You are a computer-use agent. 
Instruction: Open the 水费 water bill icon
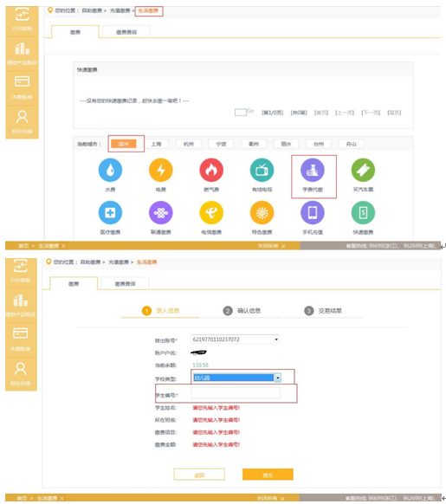pos(110,170)
